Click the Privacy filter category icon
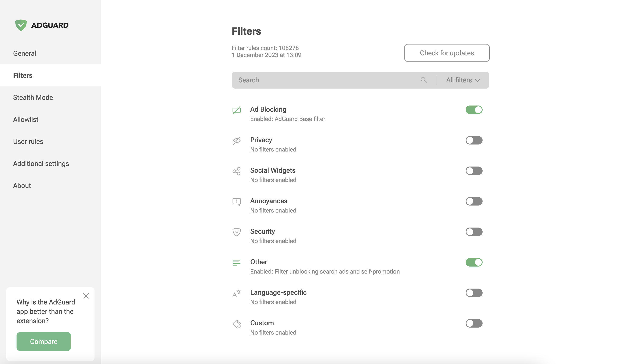This screenshot has width=618, height=364. [237, 140]
